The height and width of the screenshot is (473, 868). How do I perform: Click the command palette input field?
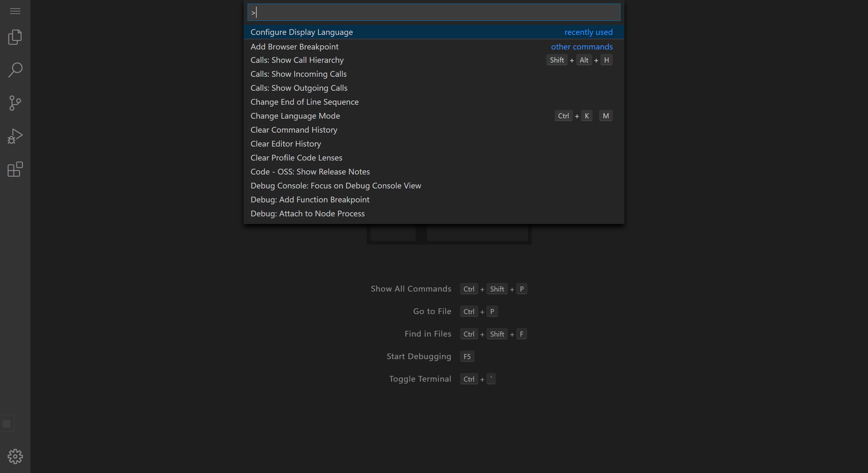(433, 12)
